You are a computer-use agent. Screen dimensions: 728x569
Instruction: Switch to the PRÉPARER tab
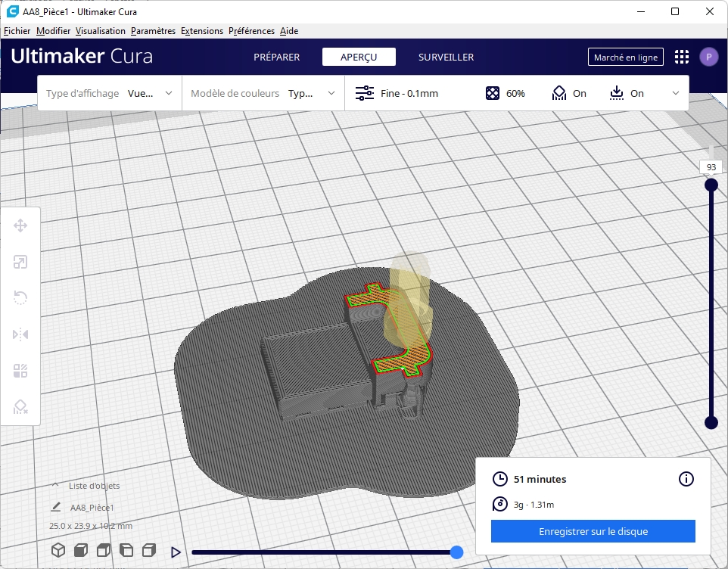click(x=276, y=57)
